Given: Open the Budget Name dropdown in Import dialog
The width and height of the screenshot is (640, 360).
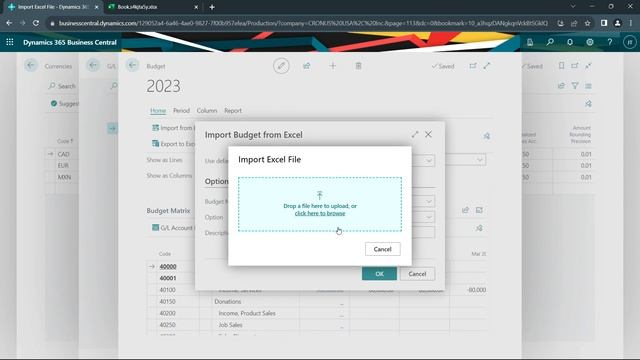Looking at the screenshot, I should coord(429,201).
